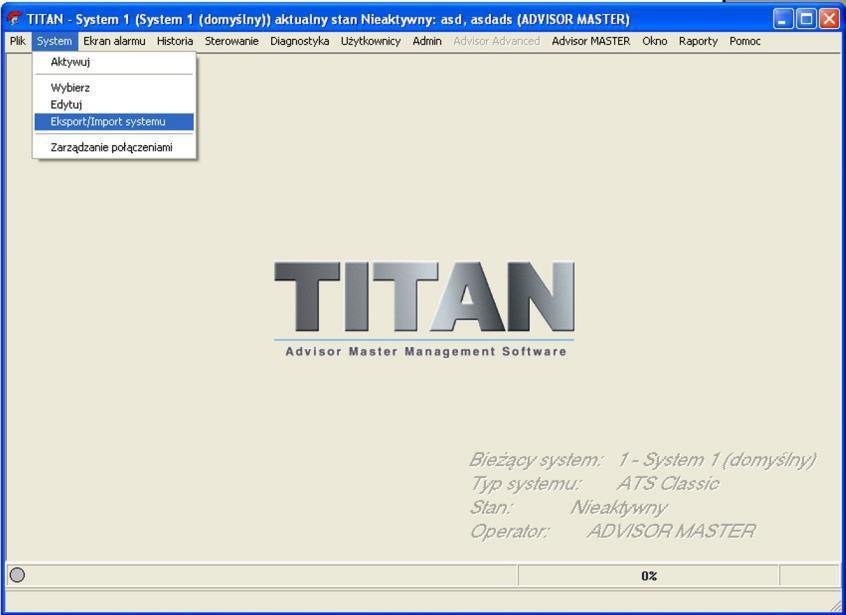846x615 pixels.
Task: Click the window resize grip corner
Action: [x=836, y=606]
